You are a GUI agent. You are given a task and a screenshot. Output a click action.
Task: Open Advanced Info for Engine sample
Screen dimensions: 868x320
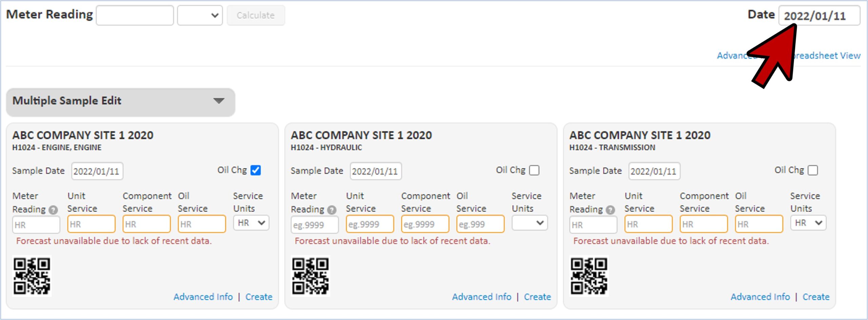(x=203, y=297)
